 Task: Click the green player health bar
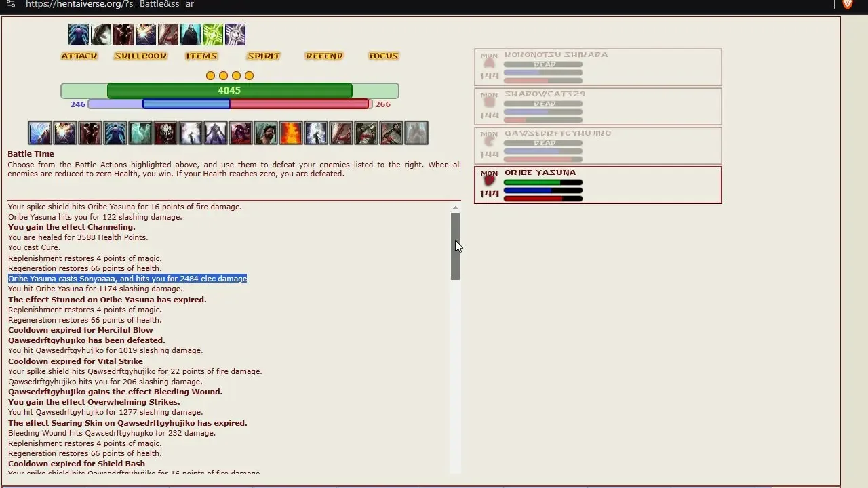click(229, 91)
